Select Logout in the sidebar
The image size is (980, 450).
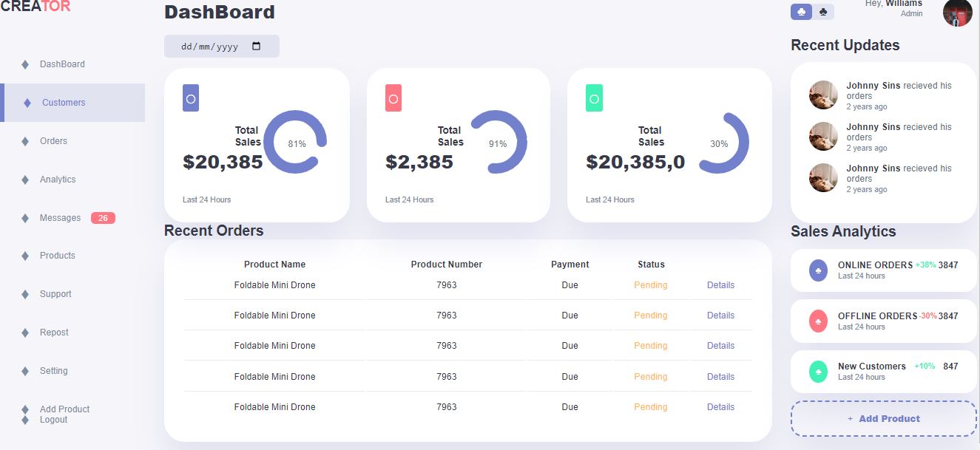(x=53, y=420)
